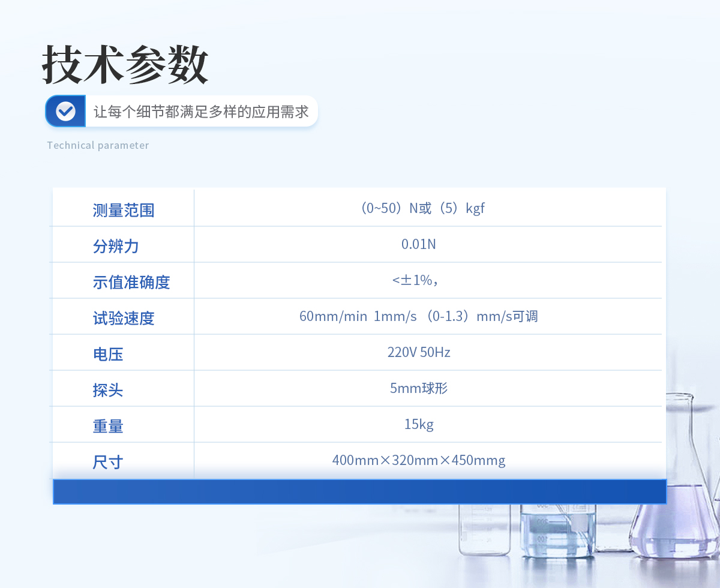Select the 测量范围 row label

coord(124,210)
